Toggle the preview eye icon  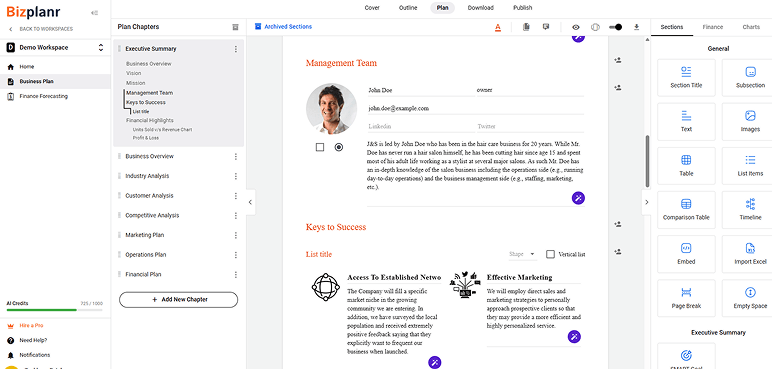[x=576, y=28]
